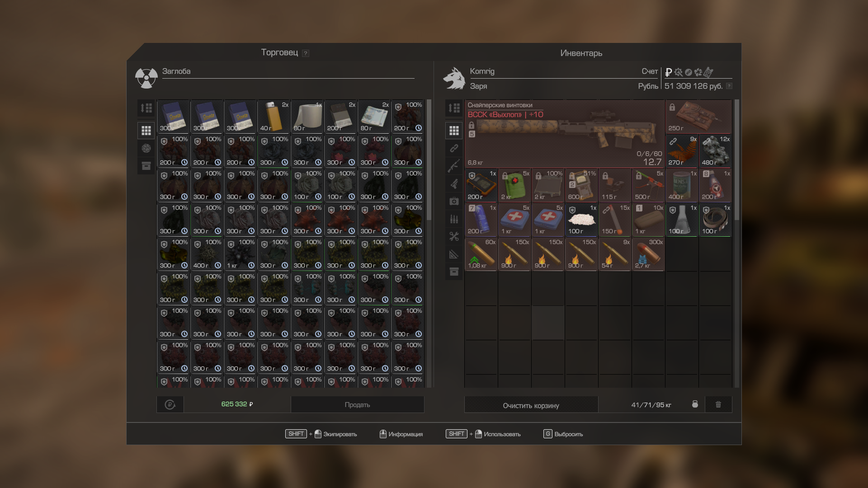This screenshot has width=868, height=488.
Task: Select the 100% grey container 2 кг
Action: coord(548,185)
